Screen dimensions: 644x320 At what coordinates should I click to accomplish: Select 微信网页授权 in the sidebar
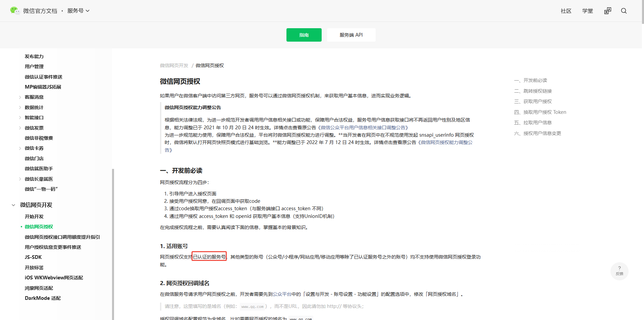click(39, 227)
